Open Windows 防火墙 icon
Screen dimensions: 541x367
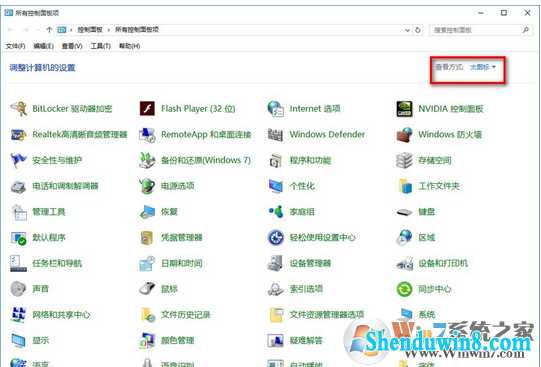tap(404, 135)
